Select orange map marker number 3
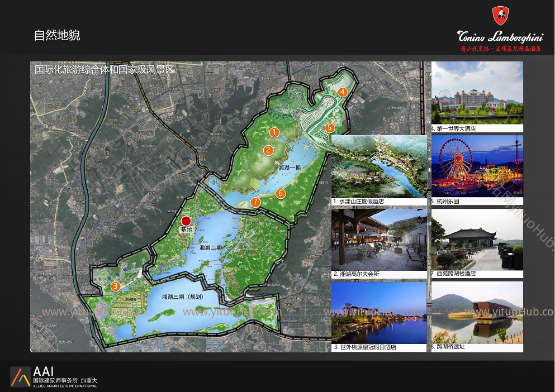The width and height of the screenshot is (555, 392). (x=115, y=286)
